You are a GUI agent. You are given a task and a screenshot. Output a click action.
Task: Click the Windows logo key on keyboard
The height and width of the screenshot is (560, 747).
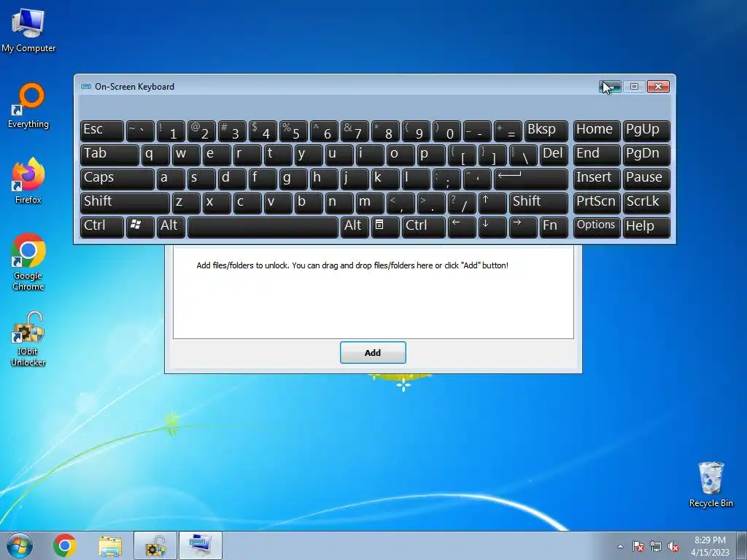(140, 227)
